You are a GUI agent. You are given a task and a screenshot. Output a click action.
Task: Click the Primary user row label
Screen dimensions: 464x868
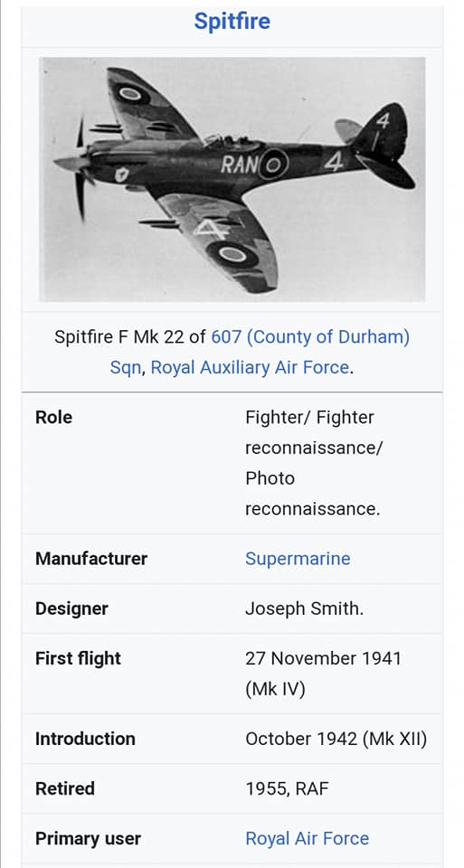click(88, 838)
